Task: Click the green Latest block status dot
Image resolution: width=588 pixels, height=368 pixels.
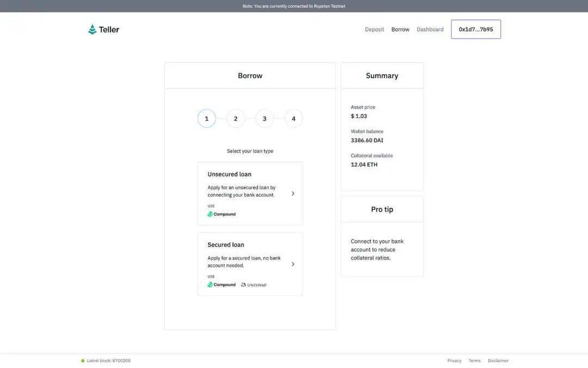Action: coord(83,361)
